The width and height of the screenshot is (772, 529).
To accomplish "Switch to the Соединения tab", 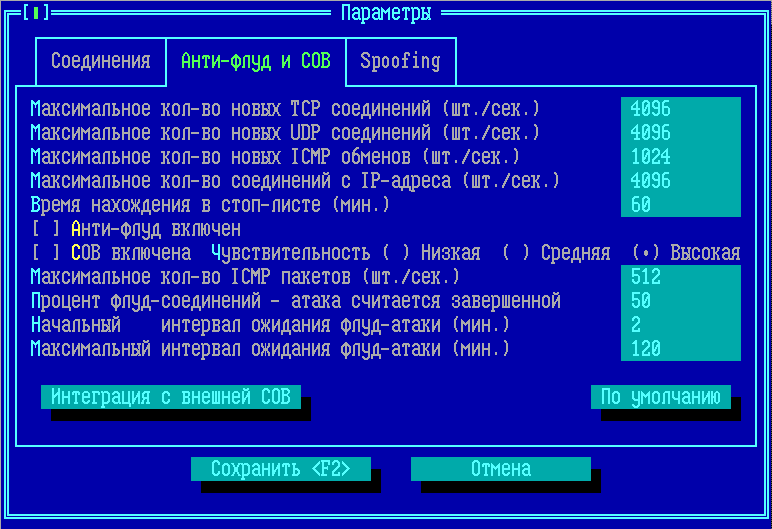I will click(x=100, y=61).
